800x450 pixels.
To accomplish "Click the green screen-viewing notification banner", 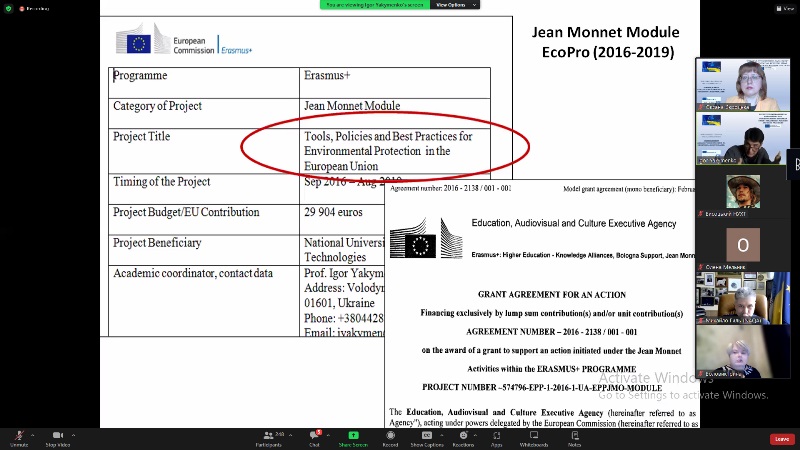I will pyautogui.click(x=375, y=5).
